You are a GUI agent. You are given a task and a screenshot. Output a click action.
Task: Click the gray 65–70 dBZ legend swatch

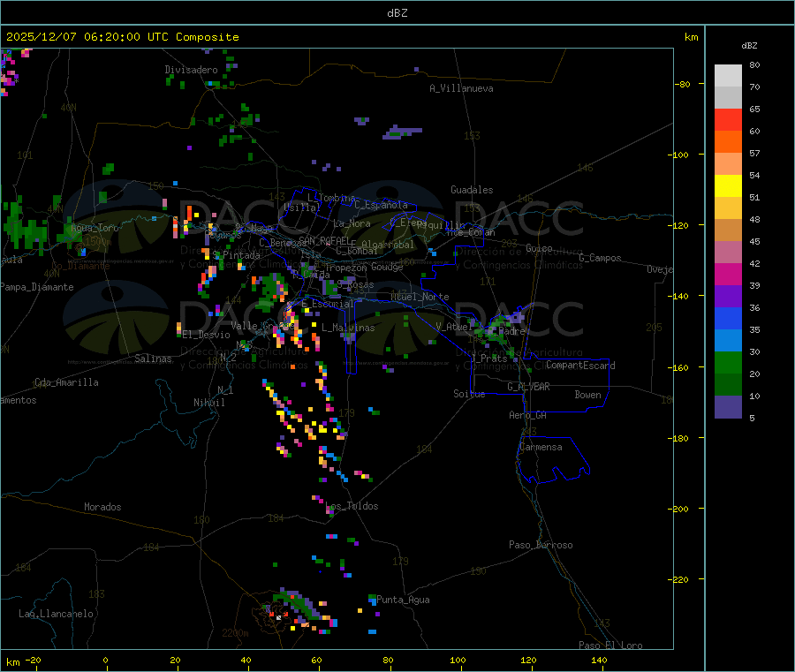point(728,98)
